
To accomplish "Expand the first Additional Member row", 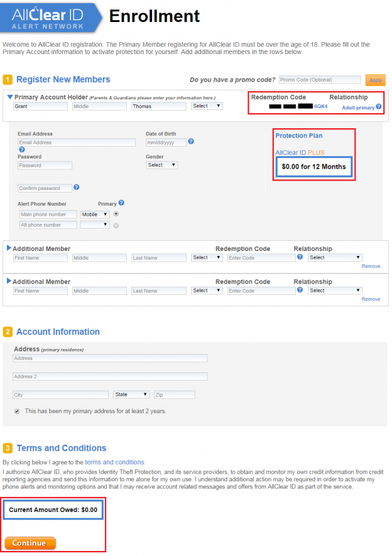I will [x=9, y=248].
